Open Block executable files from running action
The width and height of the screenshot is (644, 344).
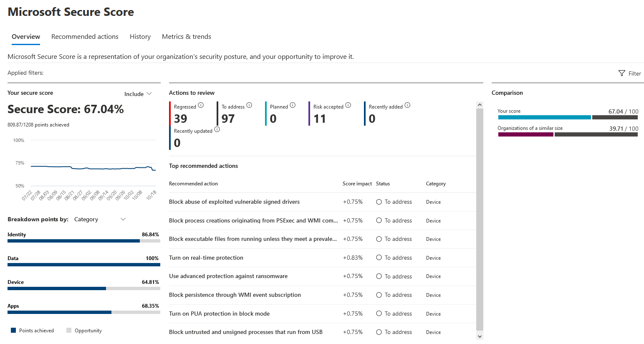click(x=253, y=239)
